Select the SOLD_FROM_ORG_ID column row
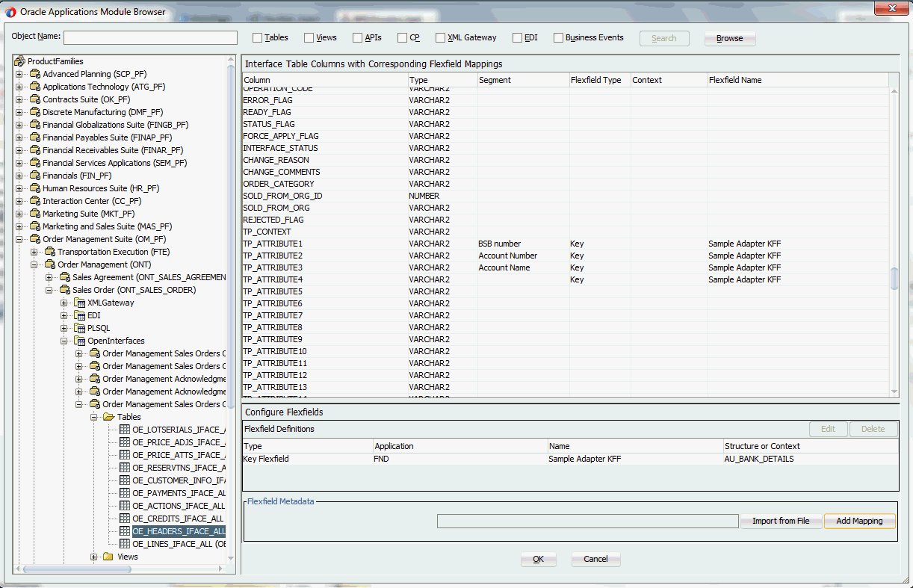The width and height of the screenshot is (913, 588). click(x=566, y=196)
